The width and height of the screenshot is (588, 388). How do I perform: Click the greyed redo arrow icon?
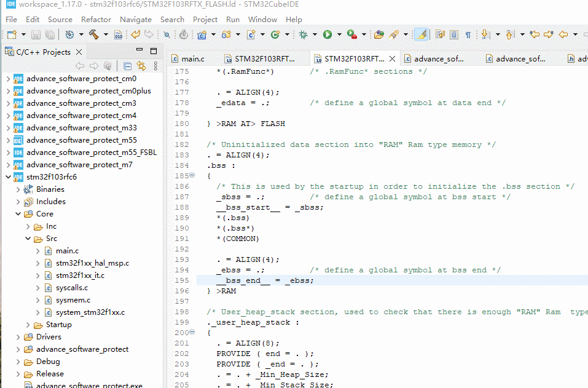click(x=149, y=34)
